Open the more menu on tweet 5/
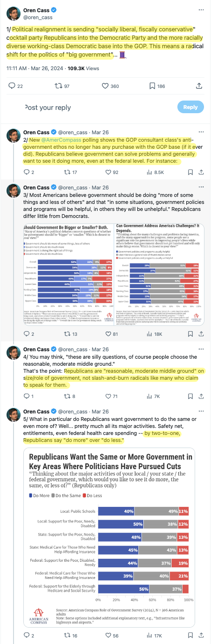The image size is (211, 644). pyautogui.click(x=200, y=411)
